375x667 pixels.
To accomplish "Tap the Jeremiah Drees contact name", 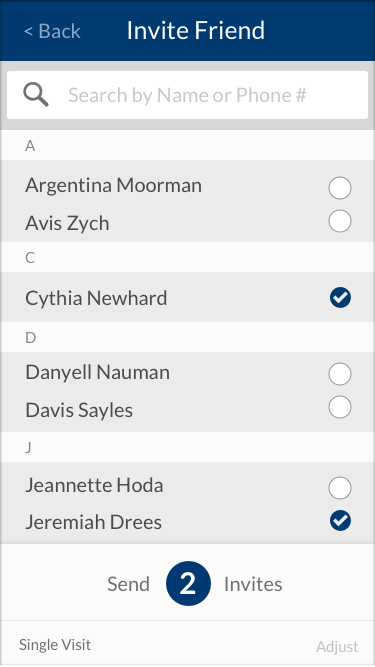I will [94, 522].
